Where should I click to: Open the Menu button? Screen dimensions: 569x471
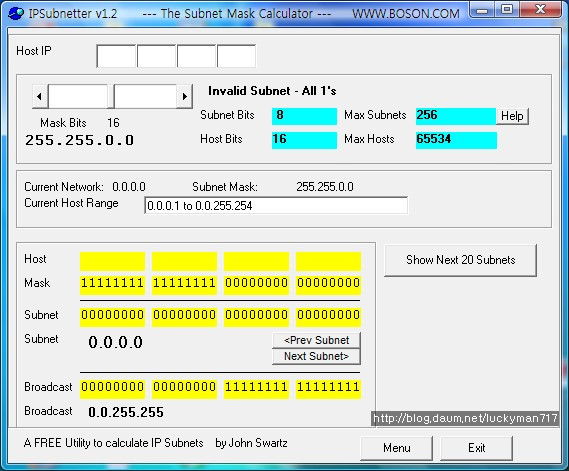pyautogui.click(x=396, y=448)
